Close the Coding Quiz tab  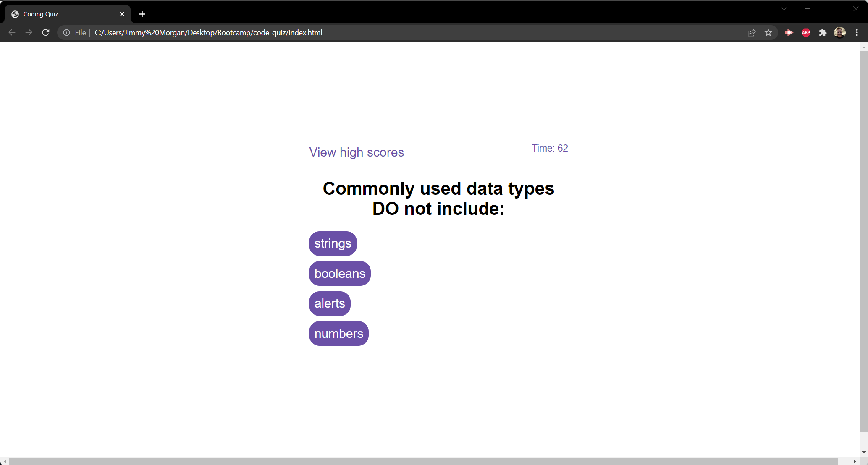[x=122, y=14]
